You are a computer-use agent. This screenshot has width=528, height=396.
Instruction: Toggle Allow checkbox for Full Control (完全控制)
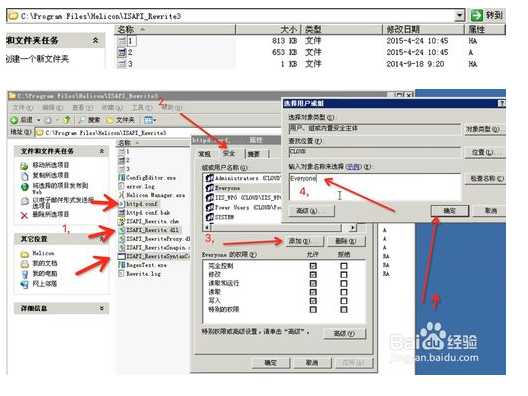[x=313, y=266]
